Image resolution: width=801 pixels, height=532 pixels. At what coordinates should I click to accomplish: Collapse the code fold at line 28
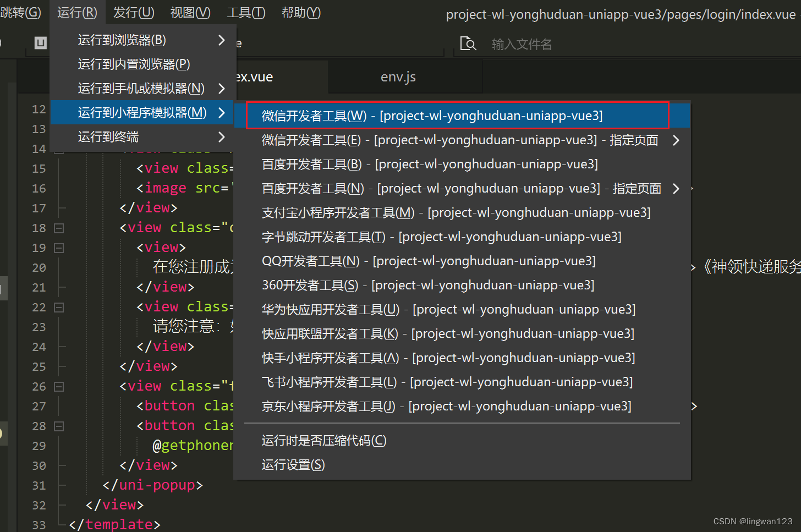click(59, 426)
